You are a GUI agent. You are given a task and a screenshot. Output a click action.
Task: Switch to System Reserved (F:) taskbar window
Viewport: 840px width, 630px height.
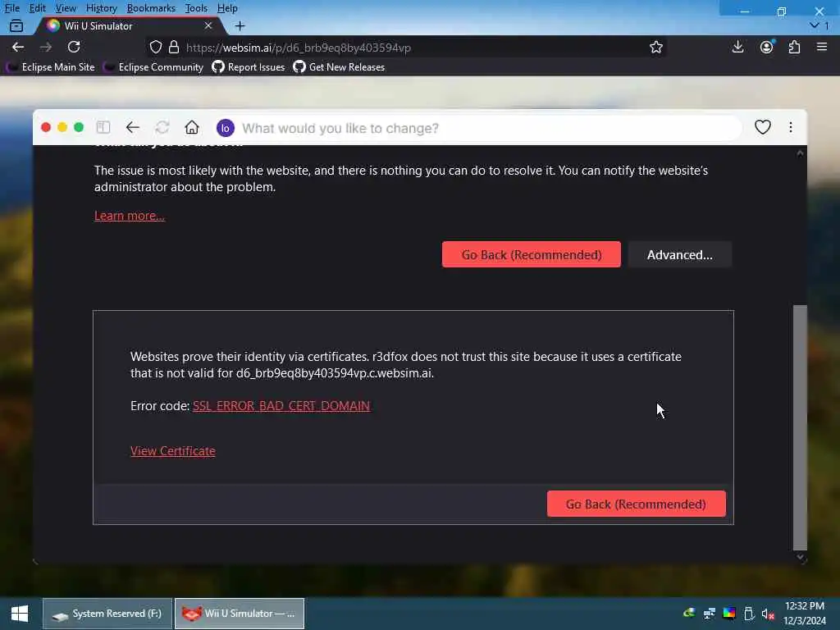107,614
